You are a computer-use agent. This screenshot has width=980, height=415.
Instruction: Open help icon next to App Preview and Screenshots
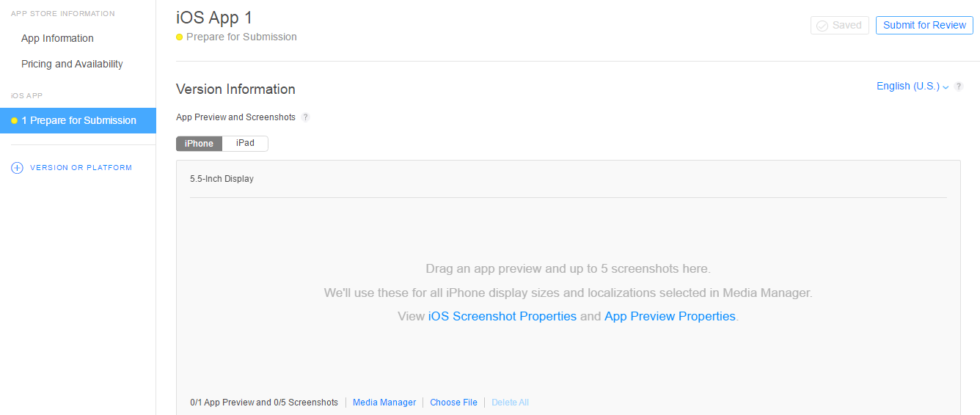pos(306,117)
